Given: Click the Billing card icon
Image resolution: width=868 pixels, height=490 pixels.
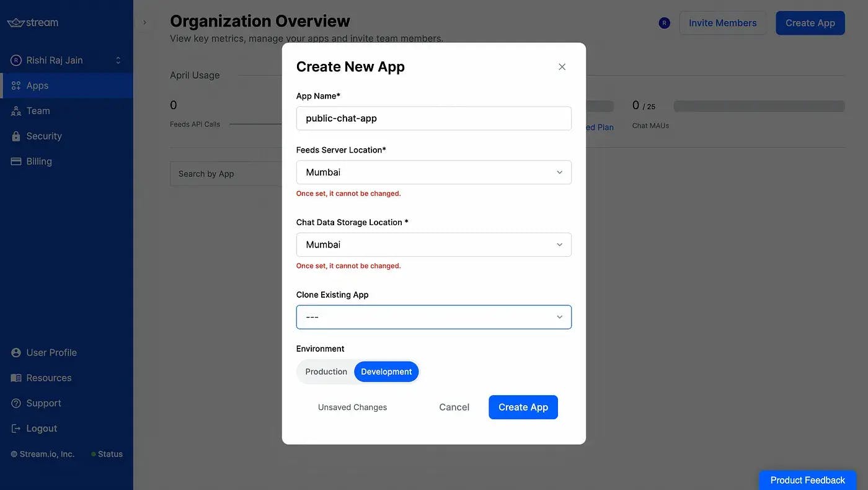Looking at the screenshot, I should tap(16, 161).
